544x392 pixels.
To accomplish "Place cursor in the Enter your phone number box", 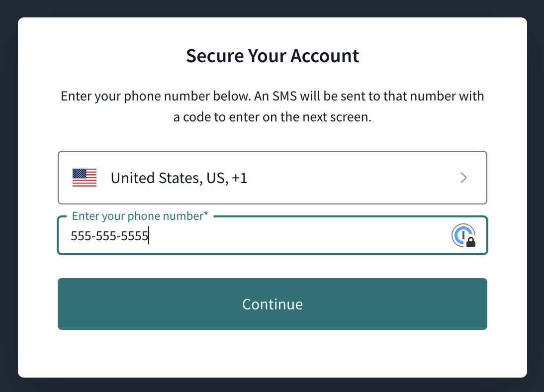I will pyautogui.click(x=249, y=236).
